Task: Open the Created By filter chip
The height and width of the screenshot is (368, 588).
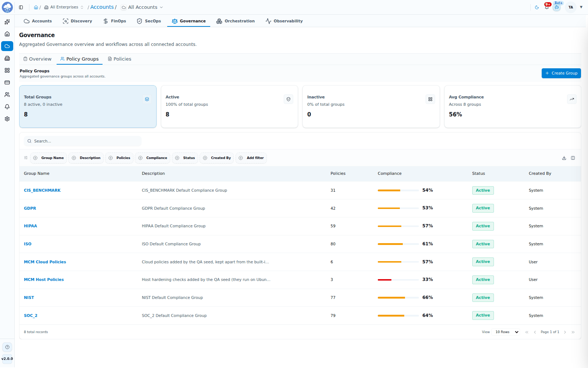Action: click(x=217, y=158)
